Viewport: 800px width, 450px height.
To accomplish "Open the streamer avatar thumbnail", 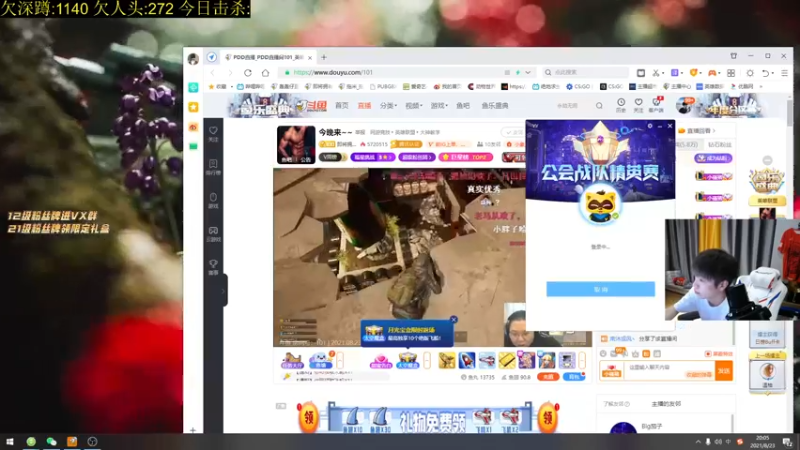I will (296, 145).
